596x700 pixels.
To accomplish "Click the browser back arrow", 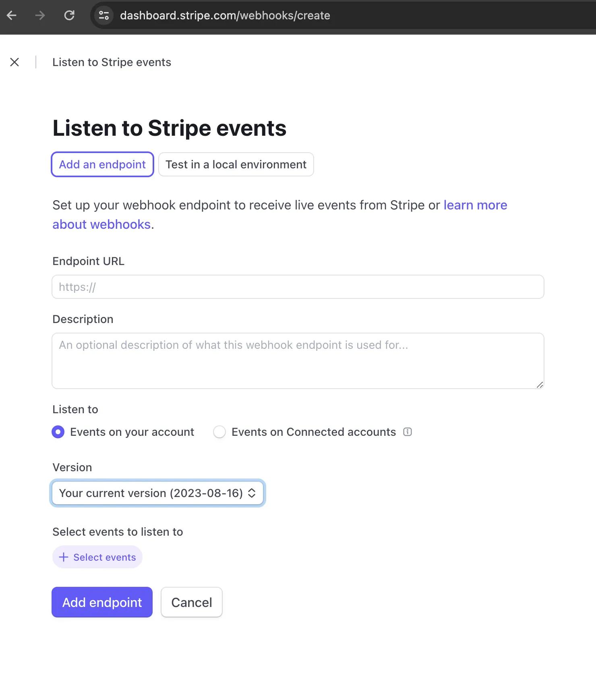I will (12, 15).
